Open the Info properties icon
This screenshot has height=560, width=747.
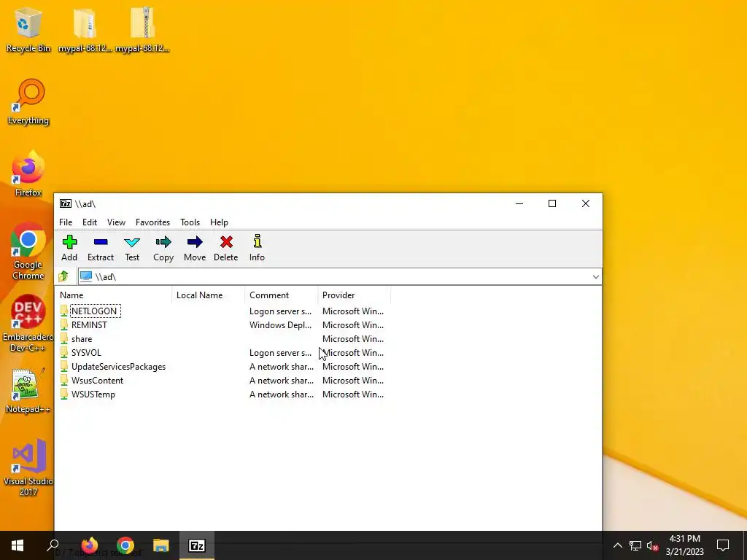point(257,248)
